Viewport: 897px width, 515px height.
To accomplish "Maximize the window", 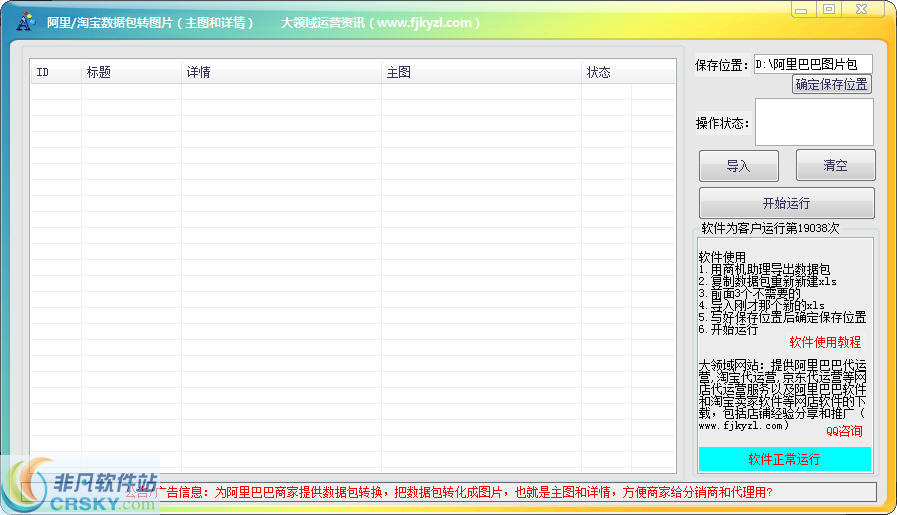I will point(829,9).
